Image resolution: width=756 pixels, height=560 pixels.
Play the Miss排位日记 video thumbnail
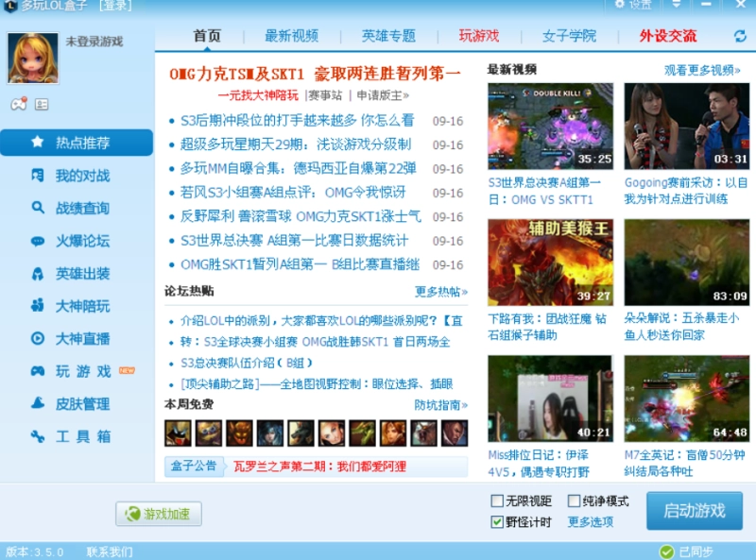[x=551, y=399]
